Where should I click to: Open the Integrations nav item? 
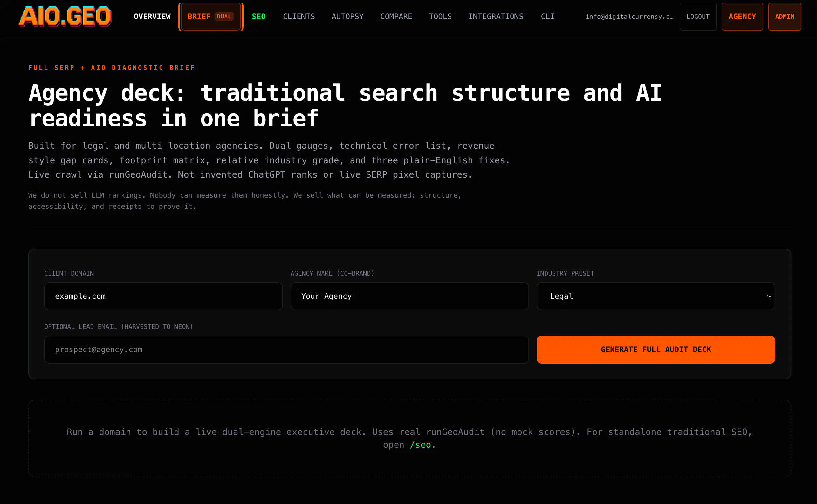click(x=496, y=16)
